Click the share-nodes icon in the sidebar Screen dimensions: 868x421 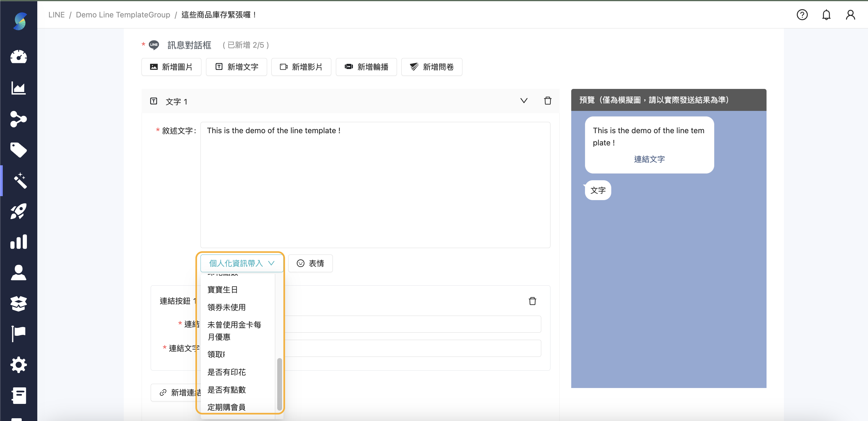click(19, 119)
